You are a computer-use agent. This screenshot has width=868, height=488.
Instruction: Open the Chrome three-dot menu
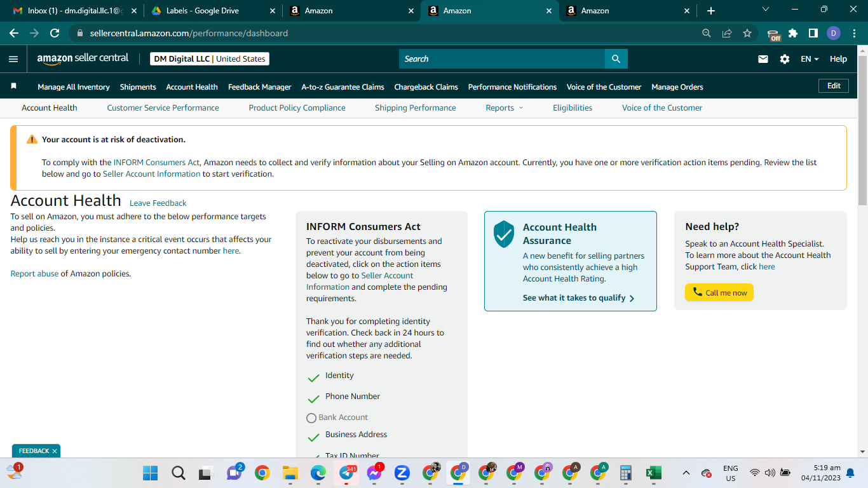(853, 33)
